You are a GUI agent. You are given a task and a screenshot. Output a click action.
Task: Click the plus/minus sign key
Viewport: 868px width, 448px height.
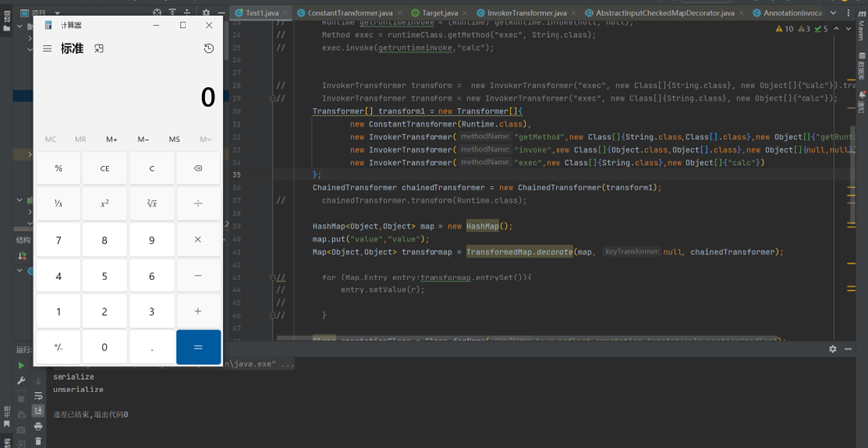(x=59, y=347)
